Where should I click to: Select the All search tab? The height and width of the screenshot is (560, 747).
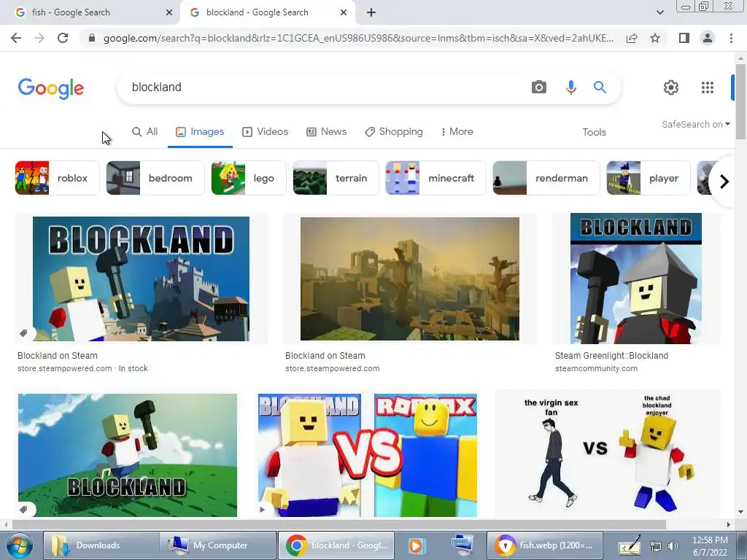144,132
